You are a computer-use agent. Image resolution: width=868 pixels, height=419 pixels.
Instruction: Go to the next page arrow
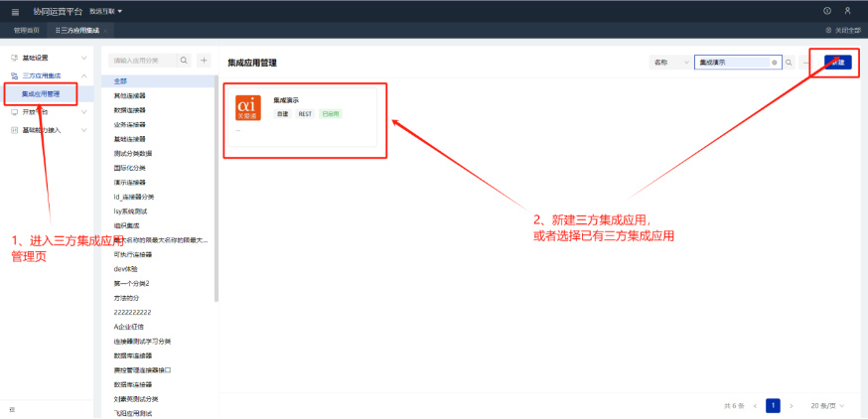point(792,406)
